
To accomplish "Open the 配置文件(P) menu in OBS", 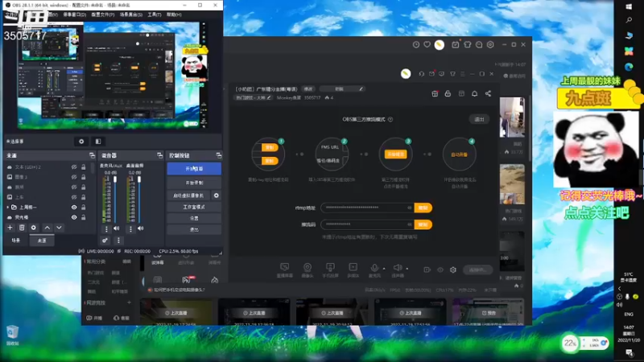I will click(x=103, y=14).
